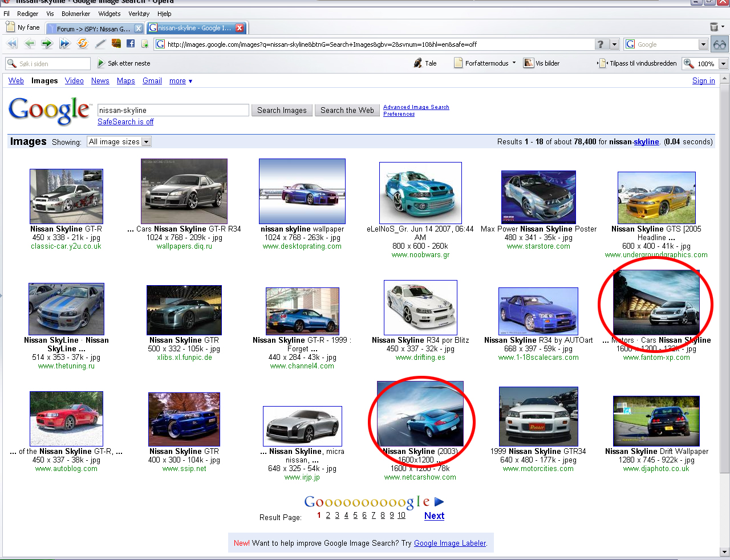Viewport: 730px width, 560px height.
Task: Open the Max Power Nissan Skyline Poster thumbnail
Action: [x=538, y=197]
